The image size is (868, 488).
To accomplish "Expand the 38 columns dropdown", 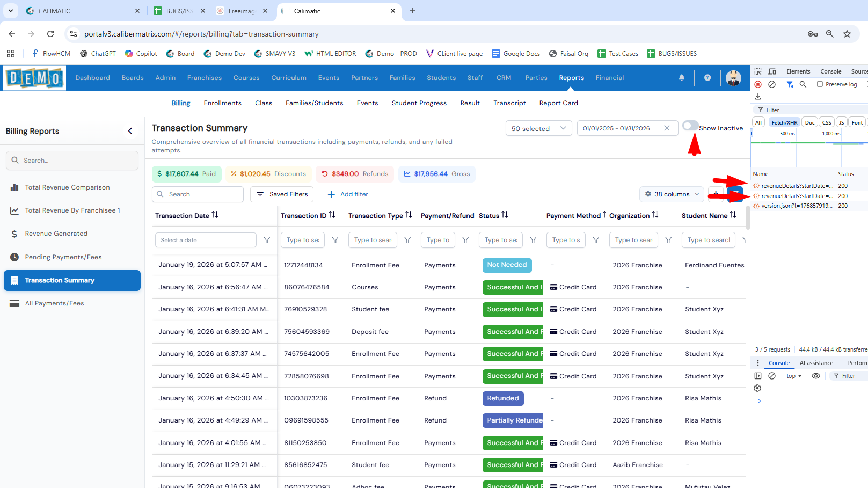I will 672,194.
